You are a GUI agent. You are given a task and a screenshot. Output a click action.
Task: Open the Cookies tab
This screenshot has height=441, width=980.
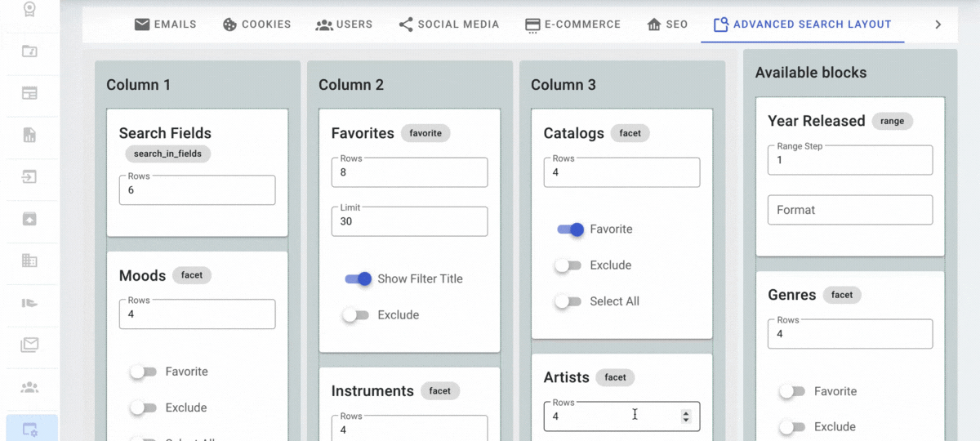pyautogui.click(x=256, y=24)
